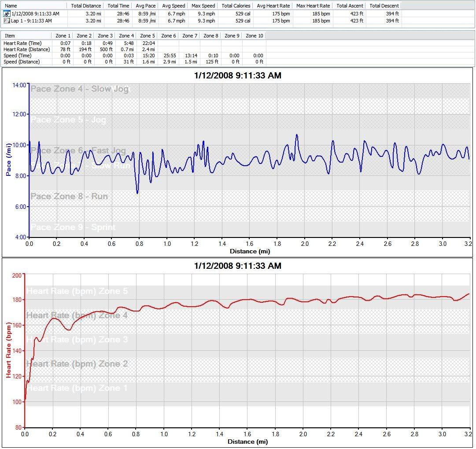Click the running activity icon for 1/12/2008
The height and width of the screenshot is (449, 476).
(x=7, y=14)
